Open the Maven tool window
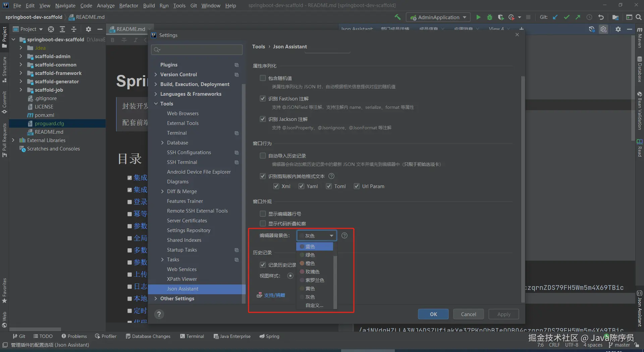644x352 pixels. (640, 38)
